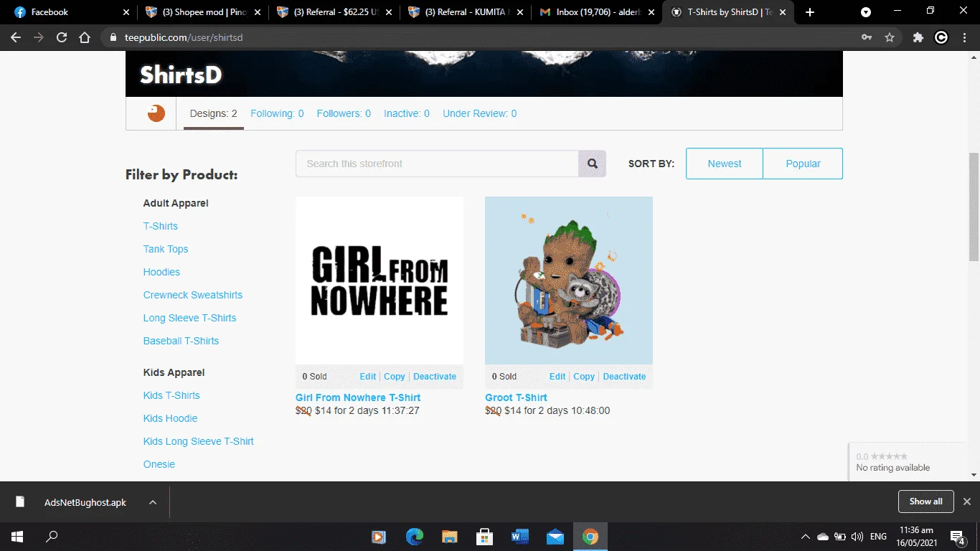Open the tab search dropdown
The image size is (980, 551).
coord(866,12)
